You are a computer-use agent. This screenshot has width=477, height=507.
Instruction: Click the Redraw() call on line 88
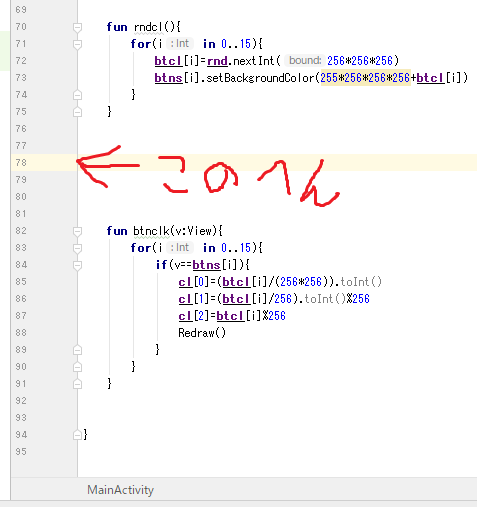tap(202, 333)
